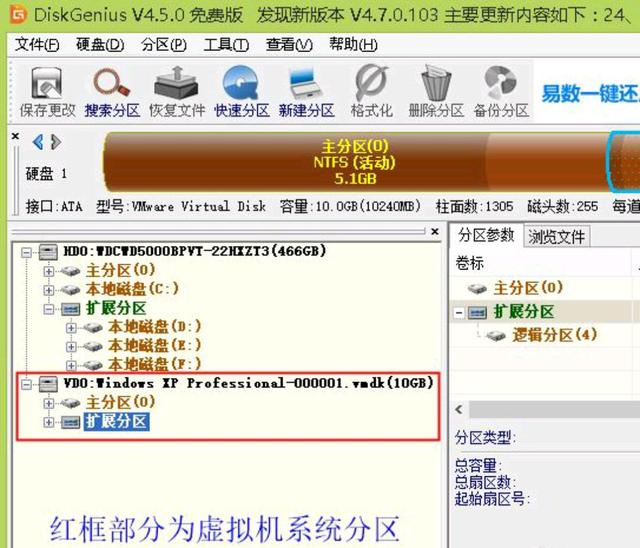Expand the 本地磁盘(E:) node
The width and height of the screenshot is (640, 548).
(x=71, y=346)
